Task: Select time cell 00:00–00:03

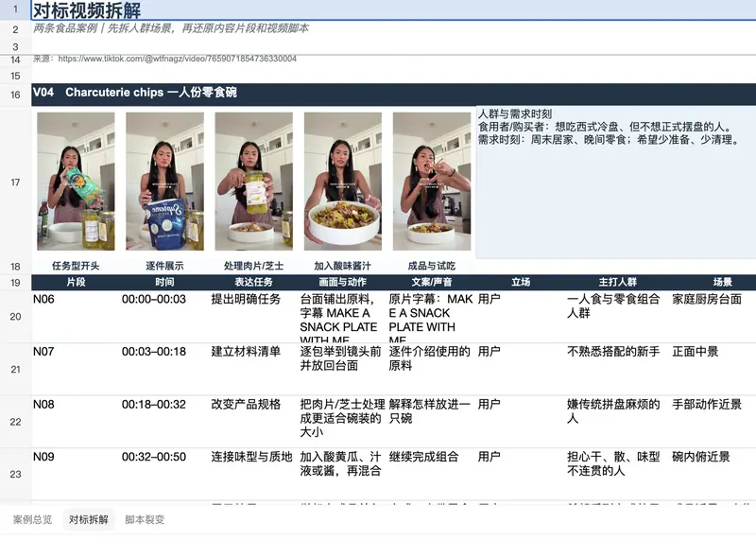Action: point(164,317)
